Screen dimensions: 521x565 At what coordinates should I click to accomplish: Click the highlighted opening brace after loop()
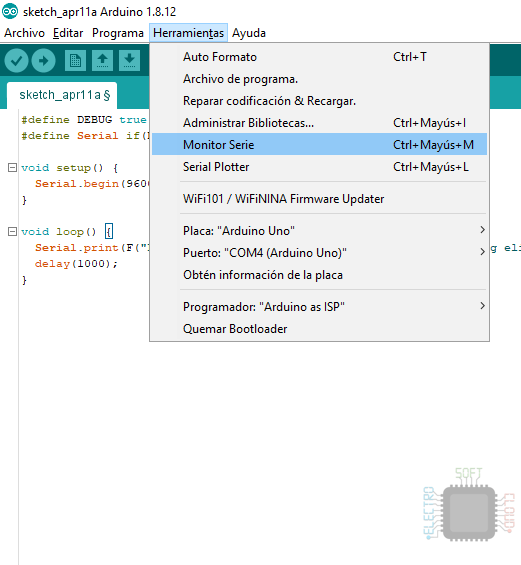click(109, 231)
